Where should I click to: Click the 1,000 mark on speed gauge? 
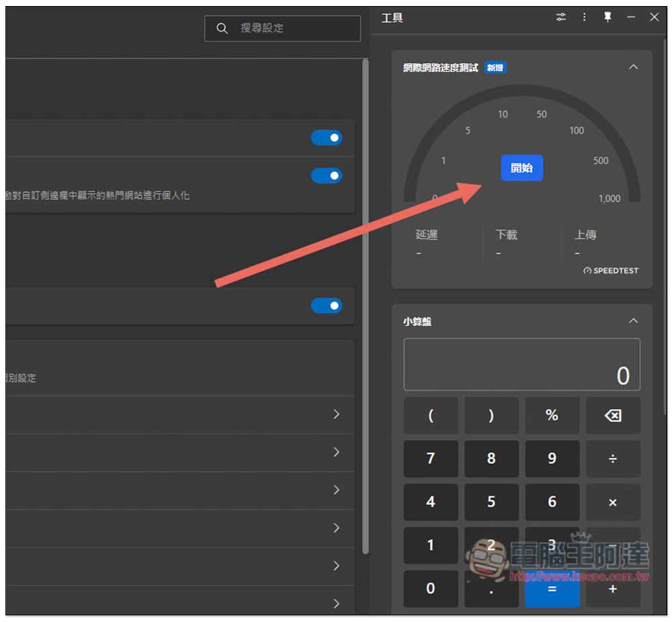coord(609,199)
